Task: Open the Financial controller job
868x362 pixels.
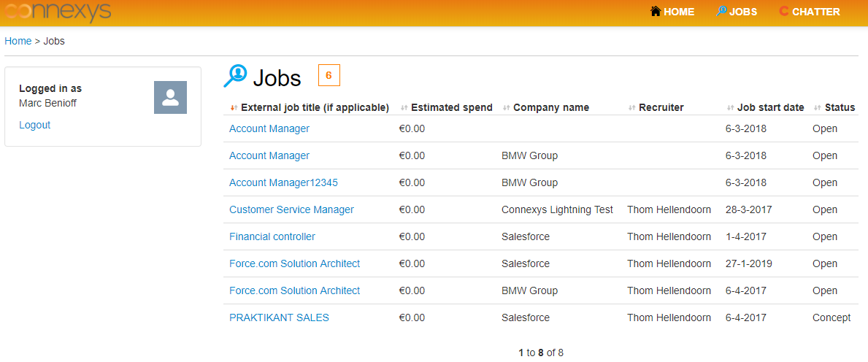Action: pos(272,237)
